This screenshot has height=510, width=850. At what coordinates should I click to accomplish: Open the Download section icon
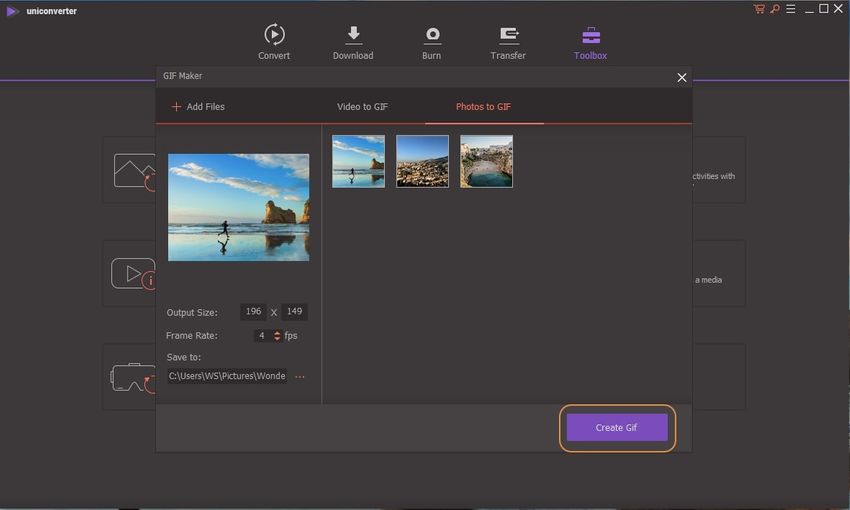[x=353, y=35]
